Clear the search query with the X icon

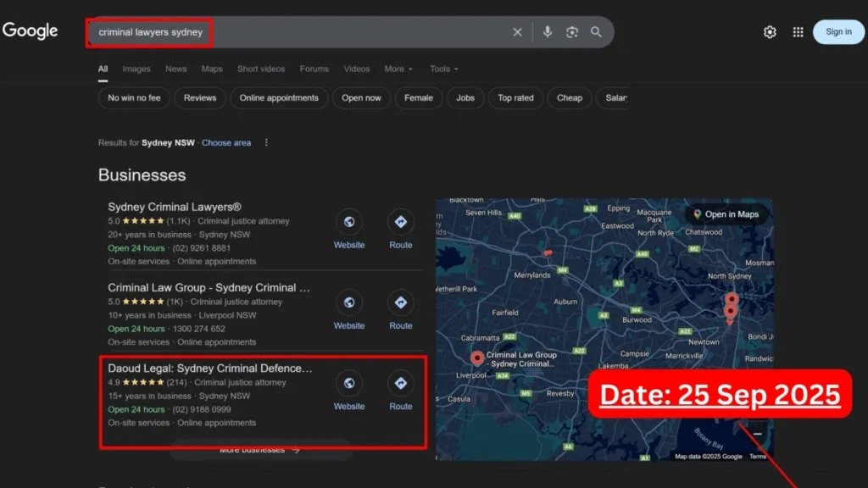click(517, 31)
